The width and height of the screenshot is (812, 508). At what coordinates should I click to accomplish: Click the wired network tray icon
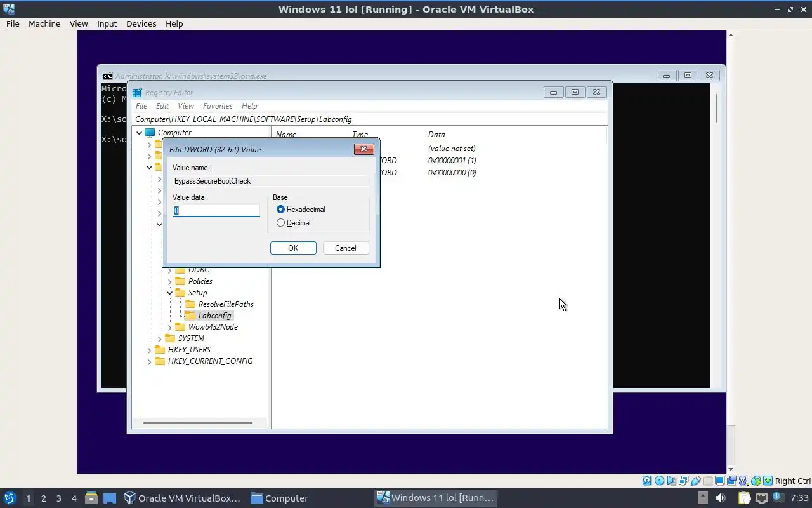(761, 498)
